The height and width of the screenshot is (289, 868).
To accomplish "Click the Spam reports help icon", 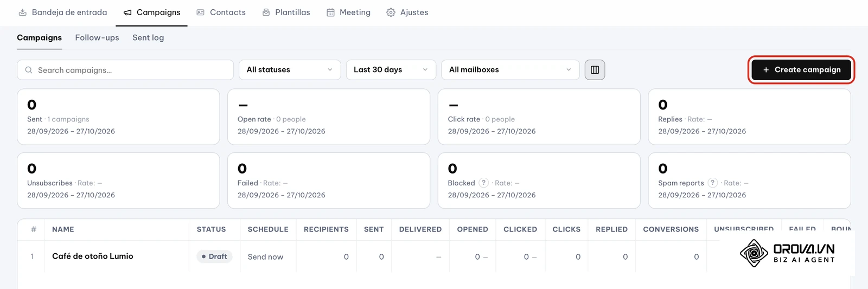I will click(x=713, y=183).
